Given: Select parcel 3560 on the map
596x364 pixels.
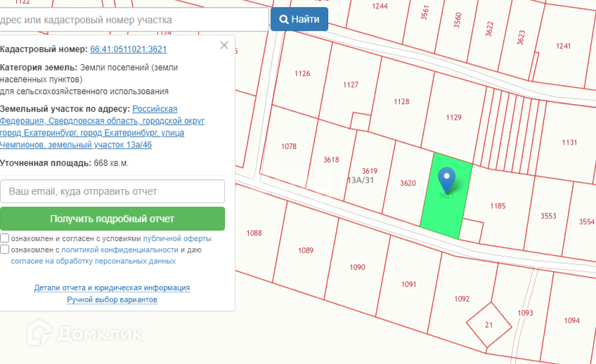Looking at the screenshot, I should coord(458,20).
